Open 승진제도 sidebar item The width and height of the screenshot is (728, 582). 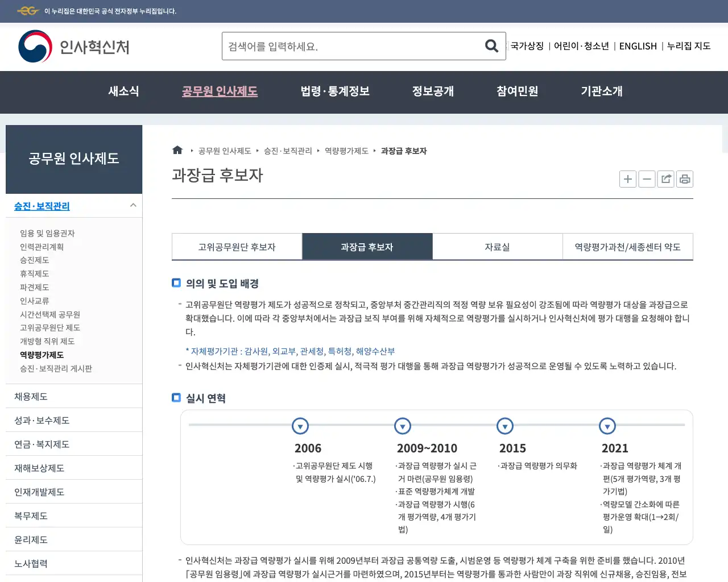[x=34, y=260]
